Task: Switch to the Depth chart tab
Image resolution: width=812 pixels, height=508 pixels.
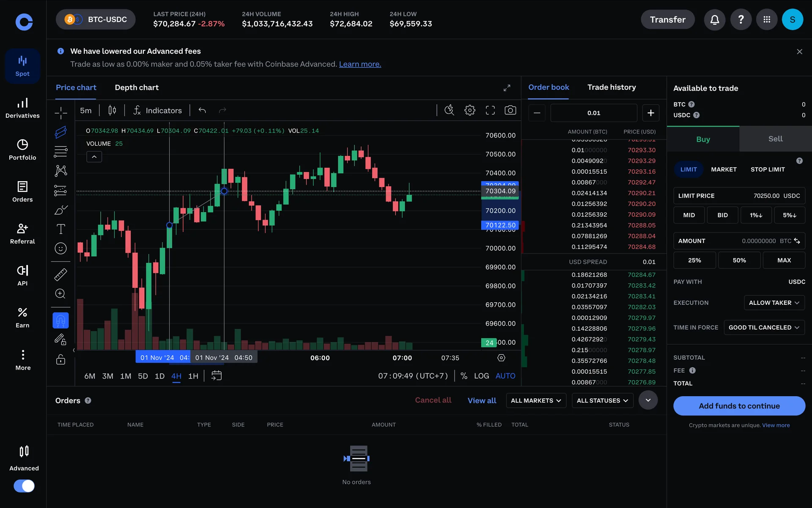Action: coord(137,88)
